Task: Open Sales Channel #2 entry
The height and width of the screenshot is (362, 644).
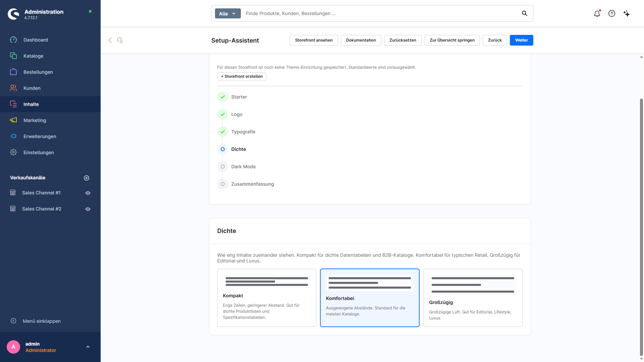Action: tap(42, 209)
